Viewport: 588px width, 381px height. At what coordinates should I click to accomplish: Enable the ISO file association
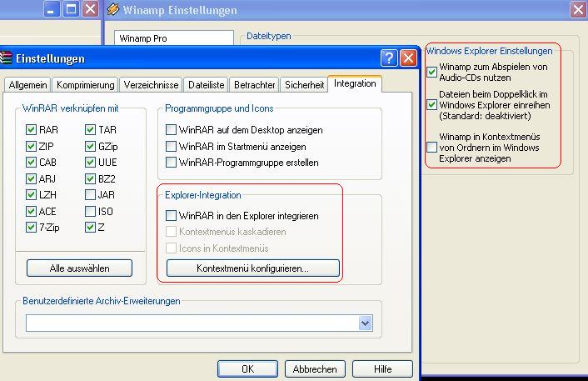coord(90,211)
